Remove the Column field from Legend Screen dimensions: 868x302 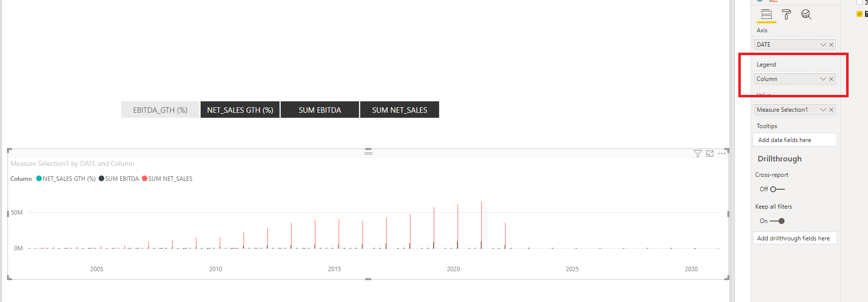point(831,79)
